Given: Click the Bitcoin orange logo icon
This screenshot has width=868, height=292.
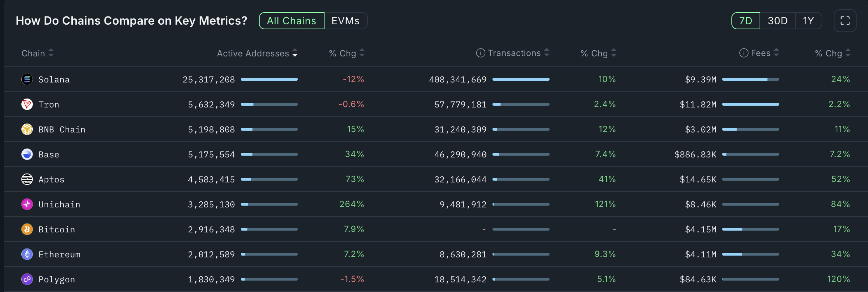Looking at the screenshot, I should click(27, 229).
